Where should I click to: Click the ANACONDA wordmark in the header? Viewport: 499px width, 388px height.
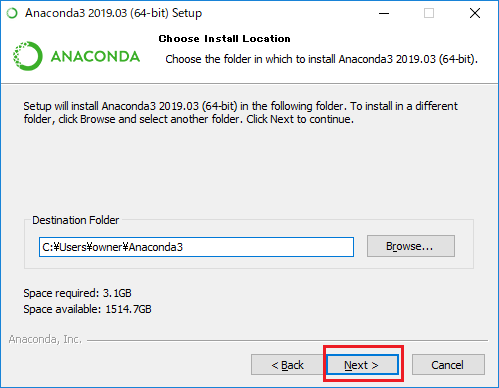click(x=95, y=56)
